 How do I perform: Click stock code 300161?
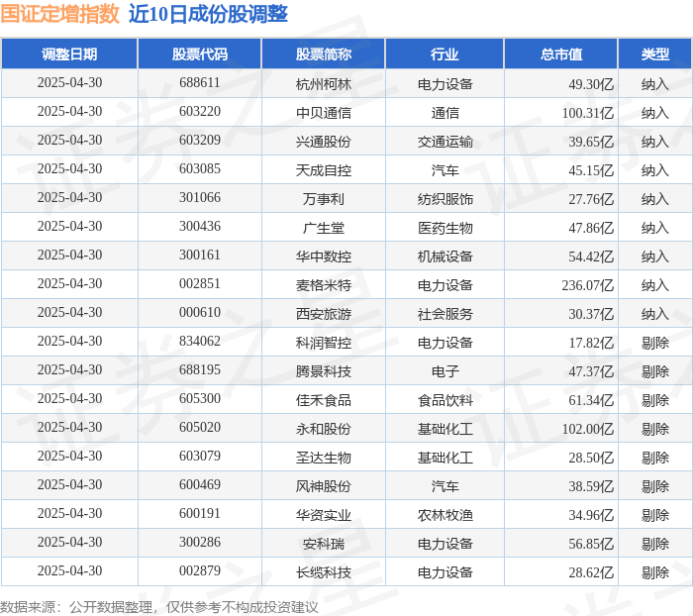tap(200, 256)
